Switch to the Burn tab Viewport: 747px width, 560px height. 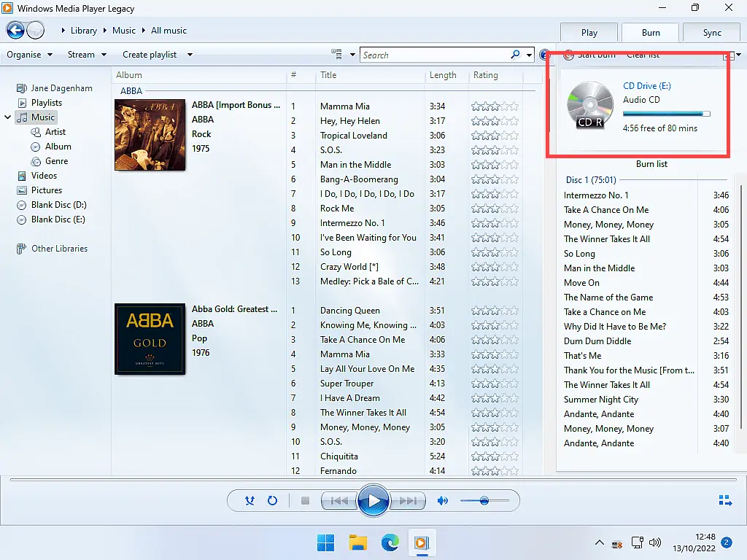pyautogui.click(x=649, y=32)
